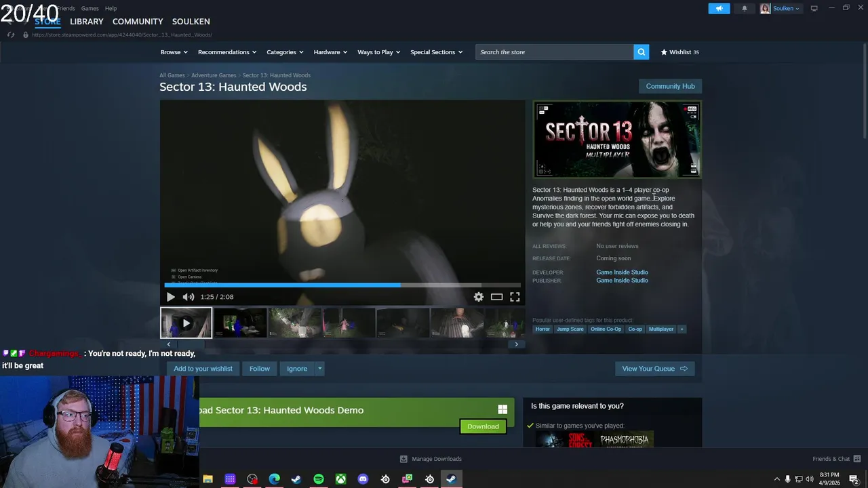Viewport: 868px width, 488px height.
Task: Click the Manage Downloads icon
Action: (403, 459)
